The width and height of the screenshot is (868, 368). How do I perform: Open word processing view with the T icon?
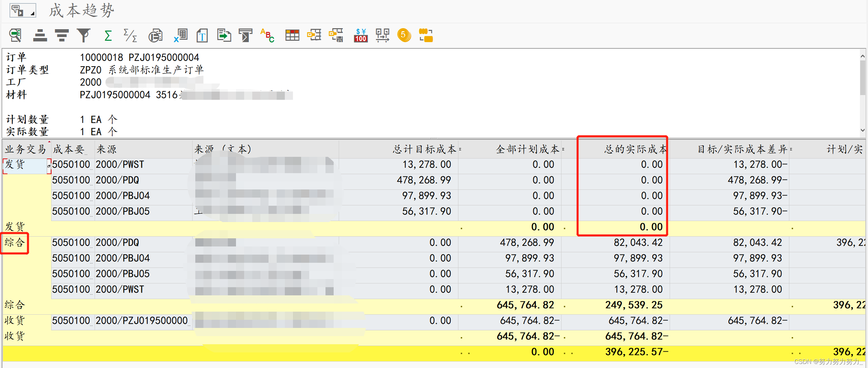202,35
